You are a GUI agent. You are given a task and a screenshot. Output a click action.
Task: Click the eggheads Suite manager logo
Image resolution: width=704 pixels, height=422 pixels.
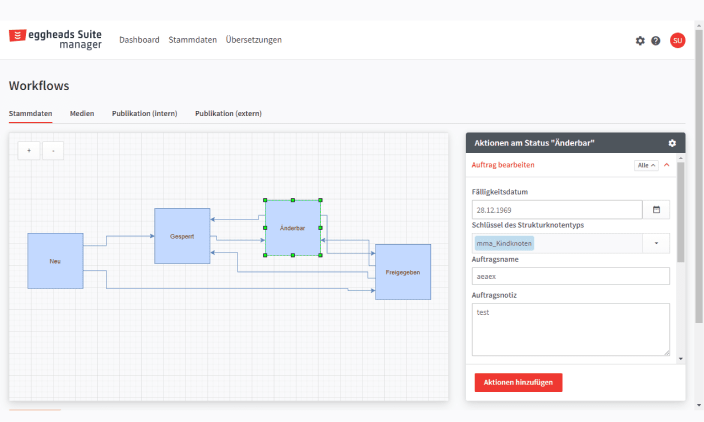click(x=58, y=39)
